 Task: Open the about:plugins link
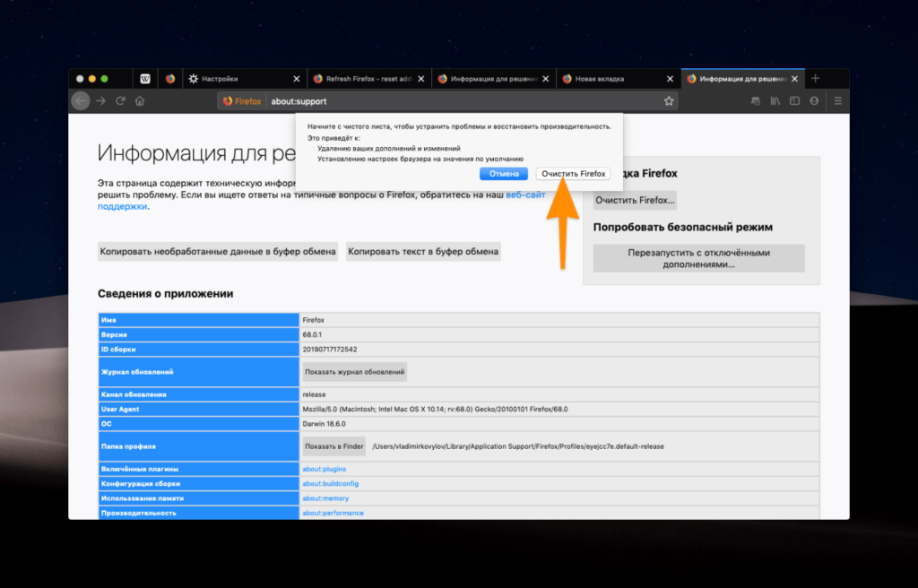(325, 469)
